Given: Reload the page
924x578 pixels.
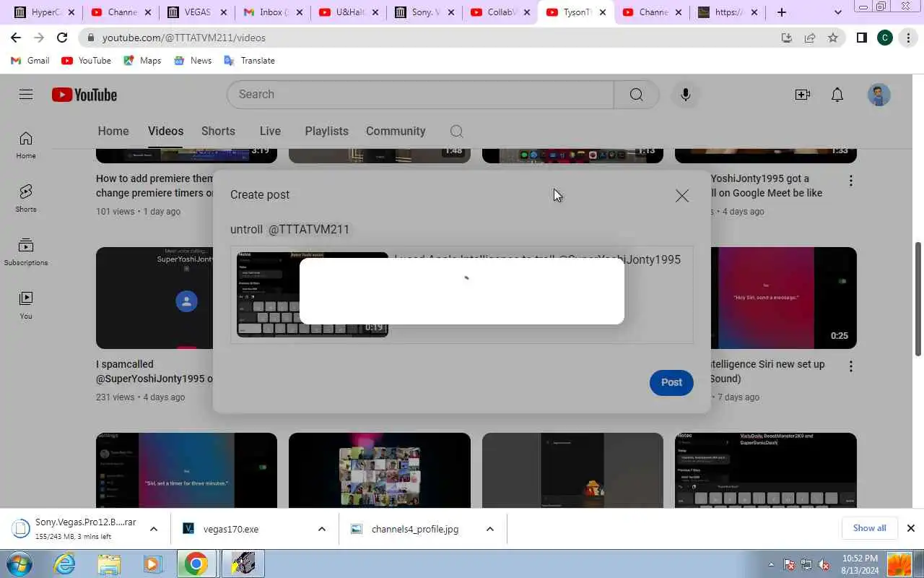Looking at the screenshot, I should [62, 38].
